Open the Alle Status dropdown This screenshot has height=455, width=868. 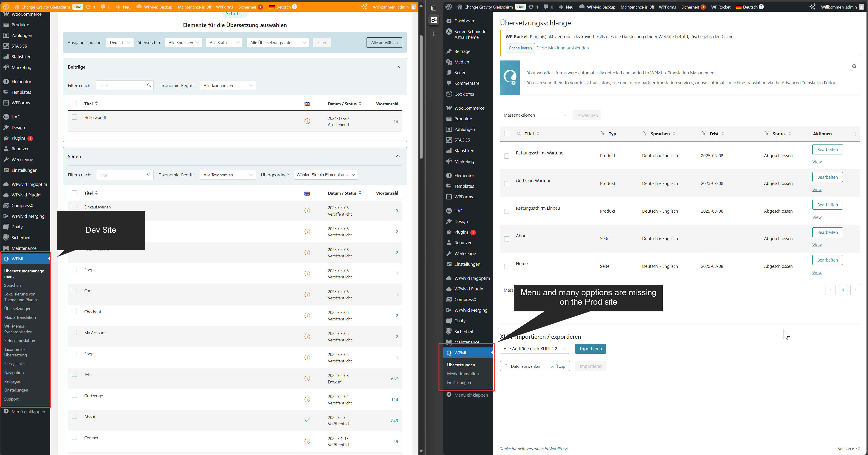pos(224,42)
